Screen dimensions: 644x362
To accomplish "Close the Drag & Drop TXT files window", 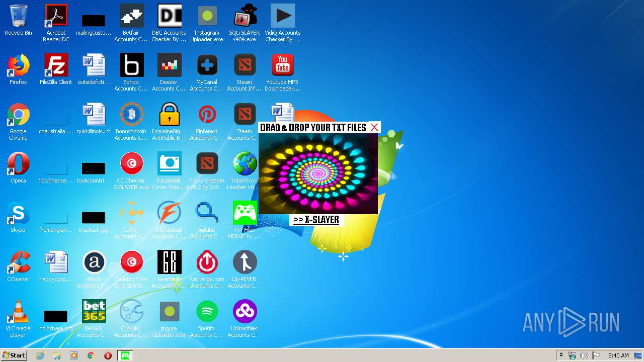I will [x=374, y=127].
